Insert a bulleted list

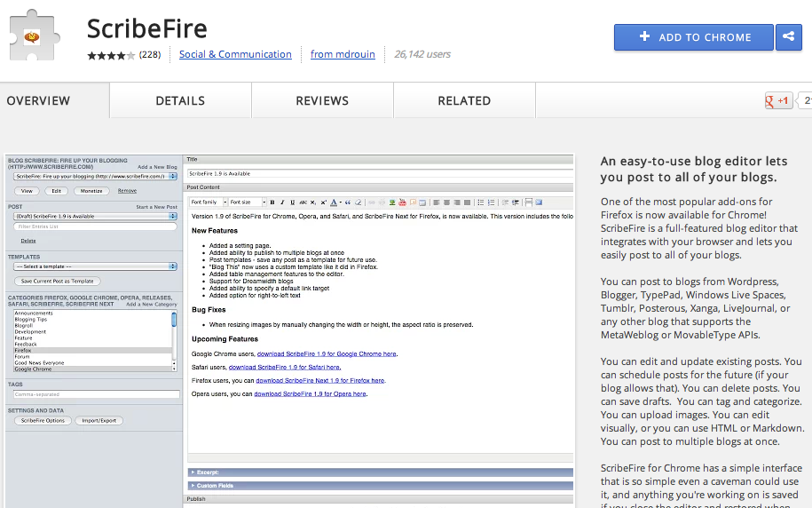[481, 202]
